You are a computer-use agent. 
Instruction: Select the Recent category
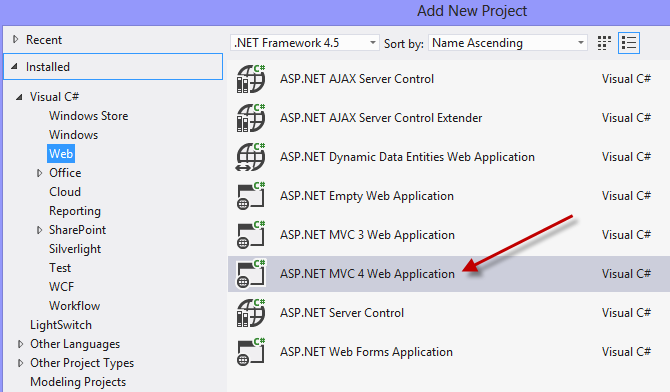tap(44, 40)
